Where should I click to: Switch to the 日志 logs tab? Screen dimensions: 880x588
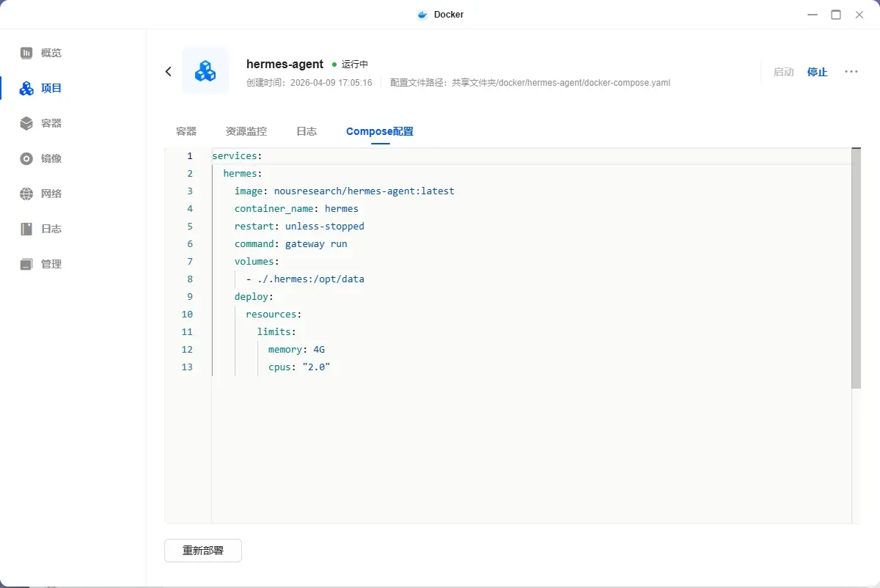coord(306,131)
